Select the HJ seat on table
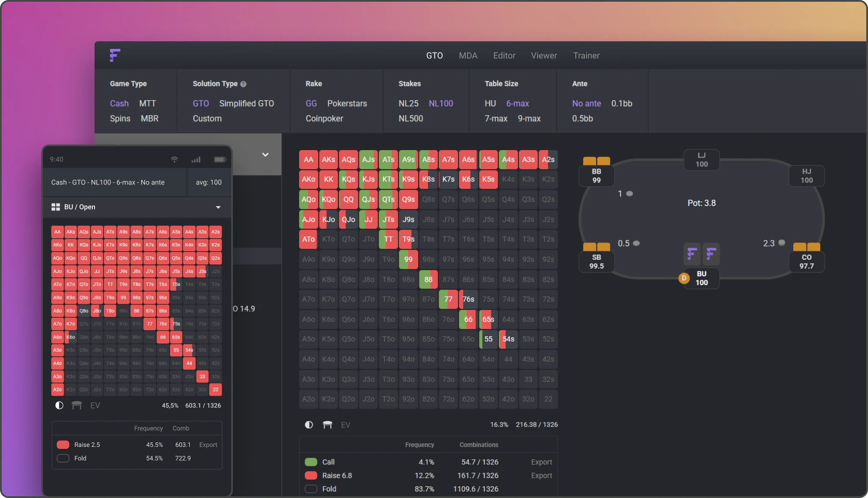Viewport: 868px width, 498px height. (x=807, y=176)
